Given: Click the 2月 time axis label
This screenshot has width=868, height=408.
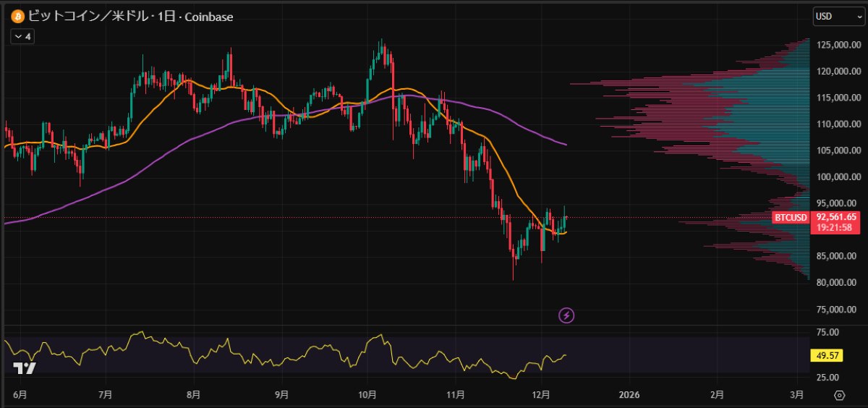Looking at the screenshot, I should 716,395.
